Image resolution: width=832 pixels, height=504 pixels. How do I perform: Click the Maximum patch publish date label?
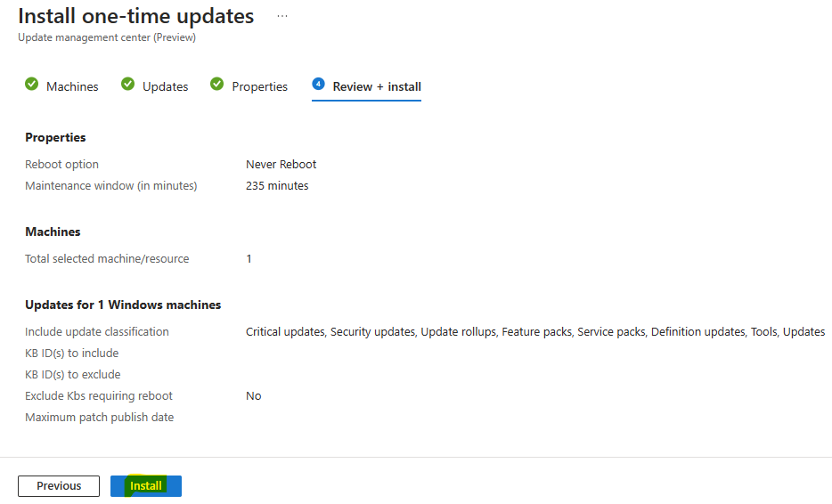tap(99, 418)
